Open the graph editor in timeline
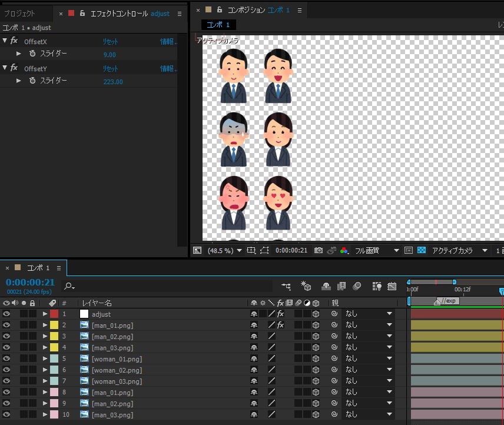 pyautogui.click(x=392, y=286)
